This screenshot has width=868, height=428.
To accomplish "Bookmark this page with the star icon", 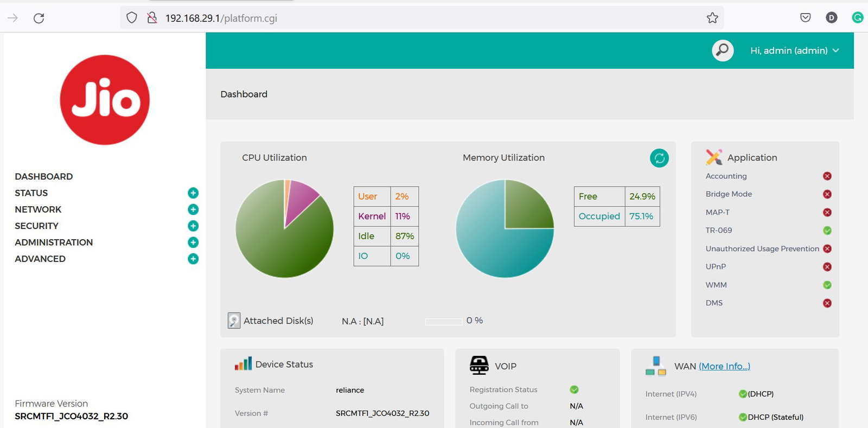I will (712, 18).
